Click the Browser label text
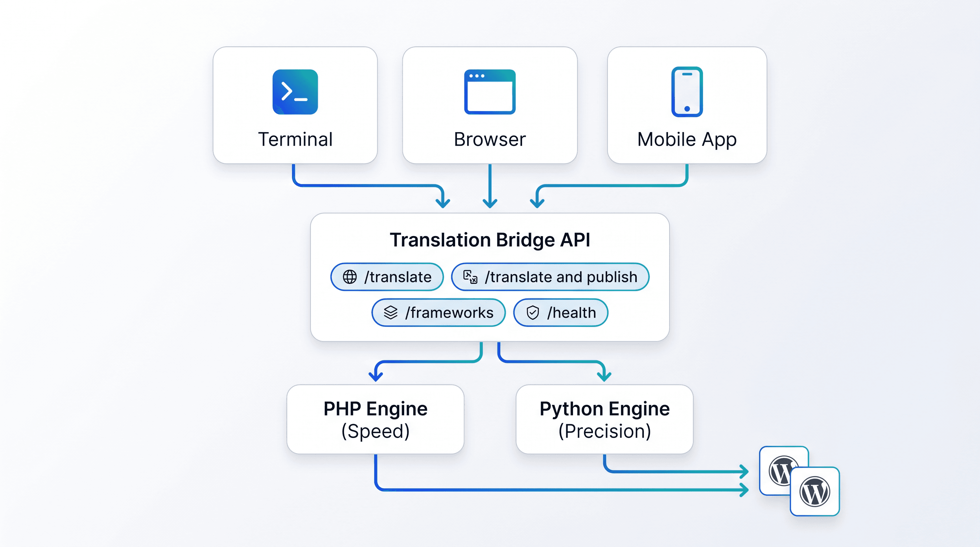 pyautogui.click(x=490, y=139)
